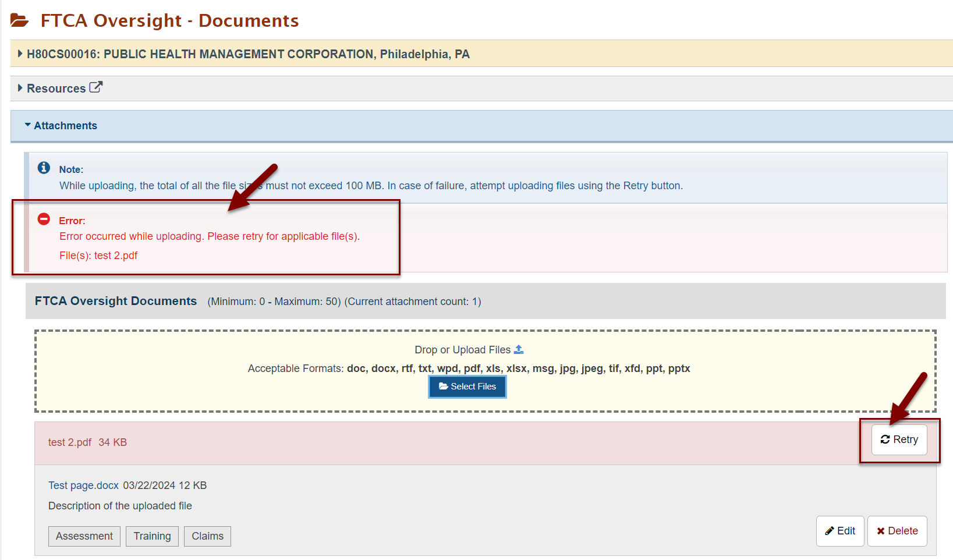953x560 pixels.
Task: Click the Training tag
Action: [153, 536]
